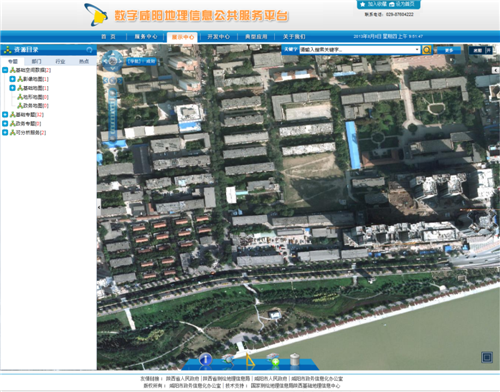Viewport: 500px width, 392px height.
Task: Click the 加入收藏 link text
Action: click(x=377, y=4)
